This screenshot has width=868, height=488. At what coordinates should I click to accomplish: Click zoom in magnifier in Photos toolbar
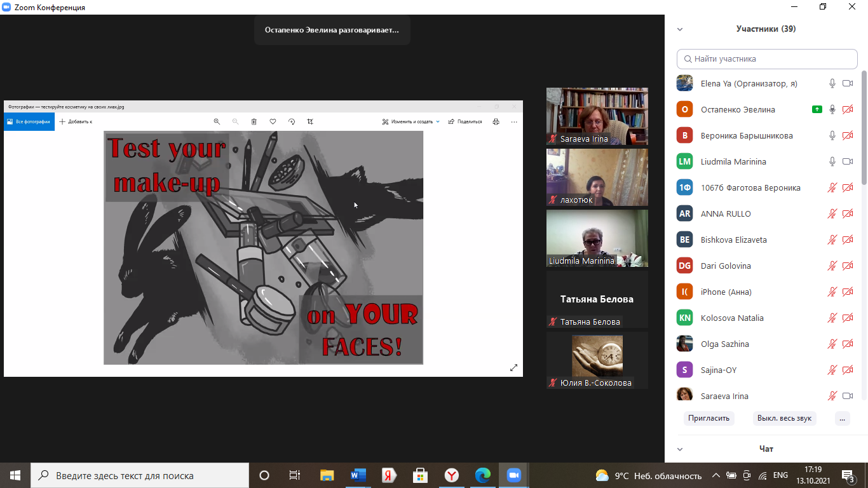click(217, 121)
